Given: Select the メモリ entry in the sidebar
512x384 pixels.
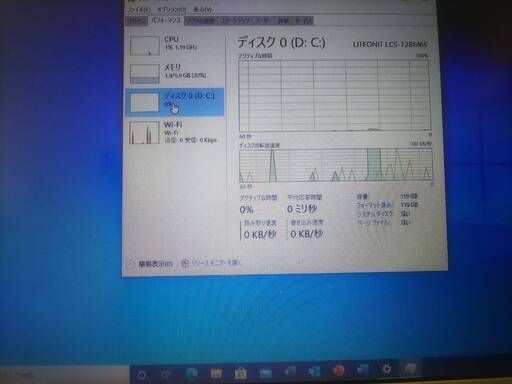Looking at the screenshot, I should (x=175, y=73).
